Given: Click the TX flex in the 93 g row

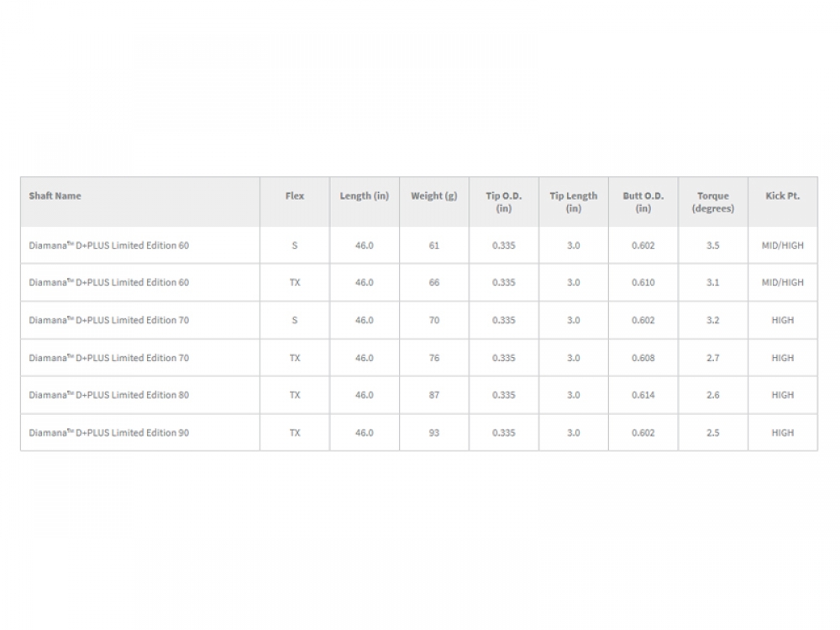Looking at the screenshot, I should [295, 433].
